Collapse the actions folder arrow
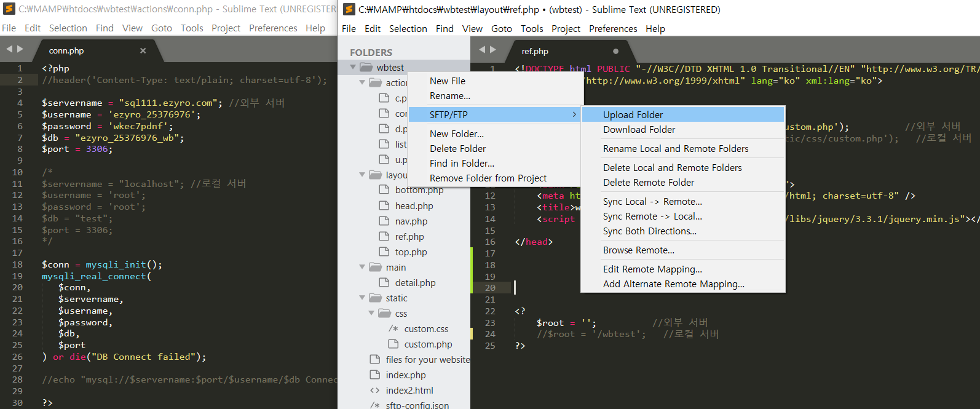This screenshot has height=409, width=980. [x=362, y=82]
